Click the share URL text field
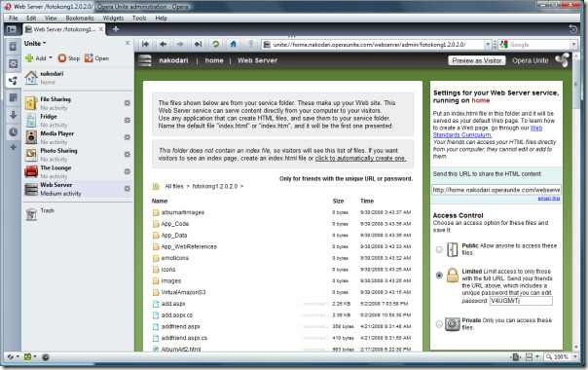 (x=496, y=190)
